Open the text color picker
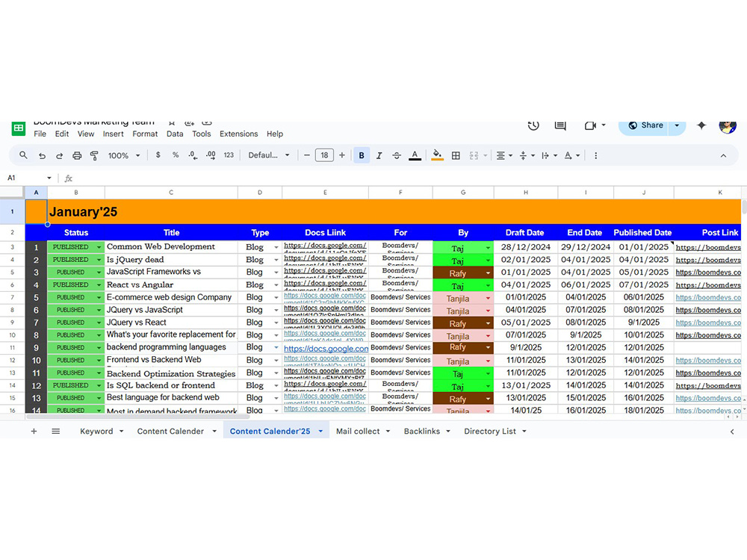The height and width of the screenshot is (560, 747). pyautogui.click(x=415, y=155)
